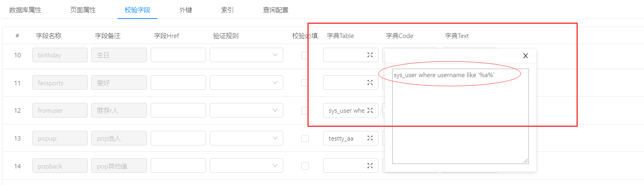The width and height of the screenshot is (644, 185).
Task: Open the 索引 tab
Action: pos(227,10)
